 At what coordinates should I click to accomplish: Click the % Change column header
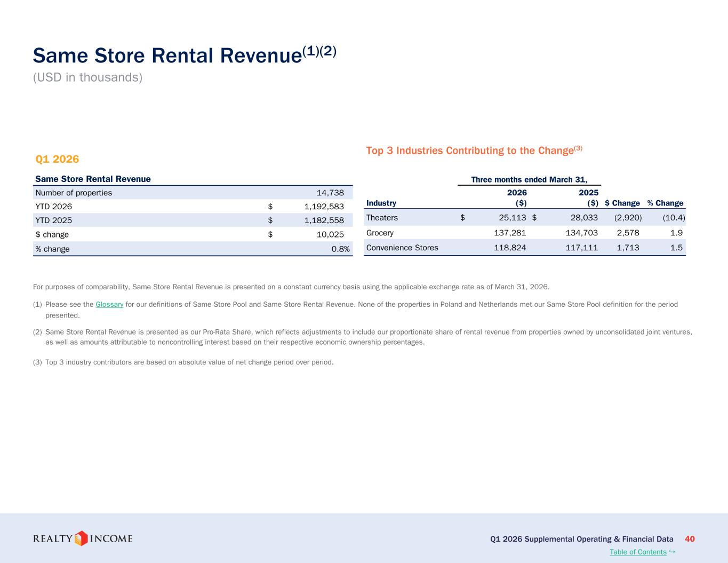click(665, 203)
